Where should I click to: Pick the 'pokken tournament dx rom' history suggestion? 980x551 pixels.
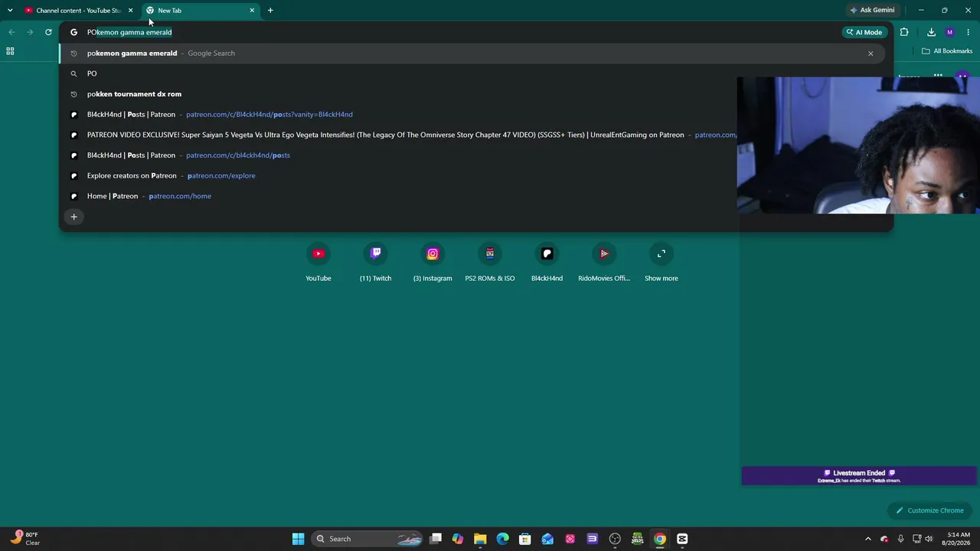(x=472, y=94)
